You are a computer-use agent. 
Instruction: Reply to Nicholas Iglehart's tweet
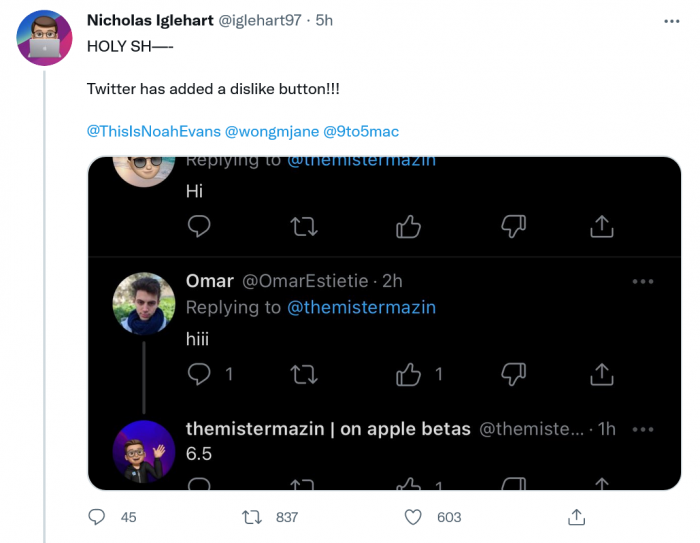coord(98,517)
